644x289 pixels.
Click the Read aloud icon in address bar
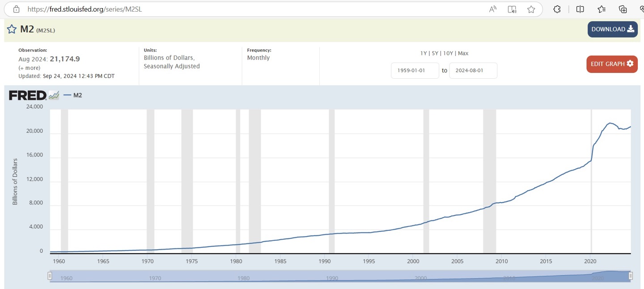coord(493,9)
